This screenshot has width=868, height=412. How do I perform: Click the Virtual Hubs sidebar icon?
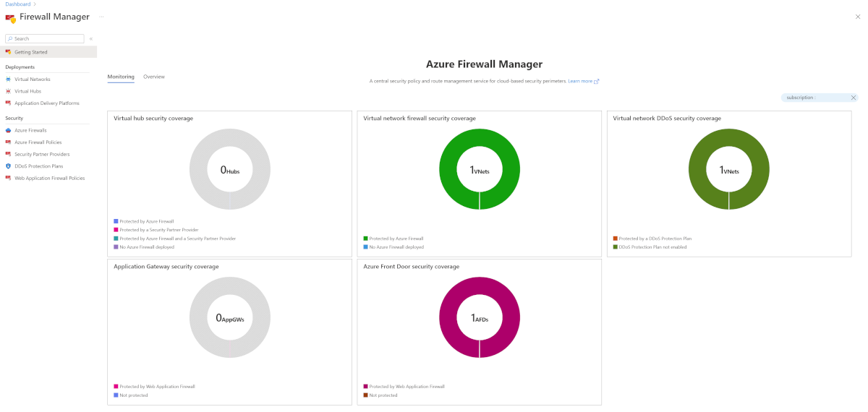tap(9, 91)
